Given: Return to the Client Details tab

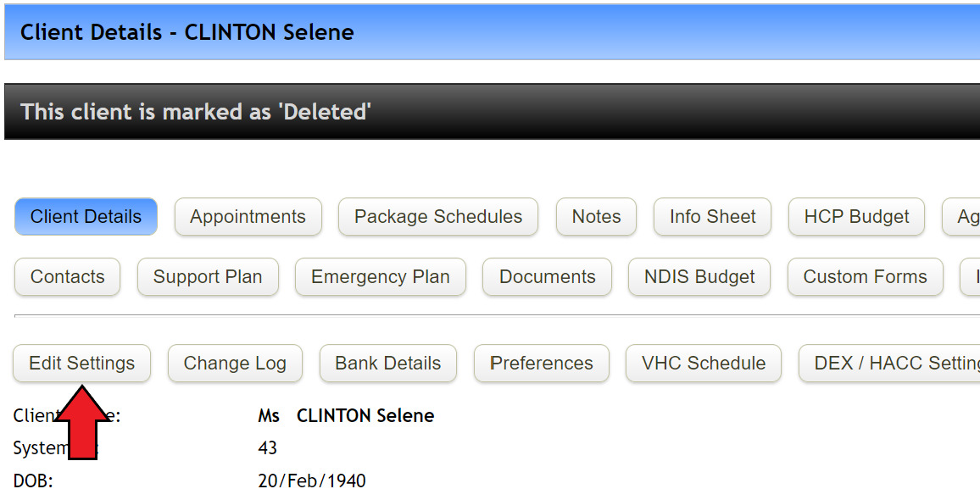Looking at the screenshot, I should pyautogui.click(x=86, y=217).
